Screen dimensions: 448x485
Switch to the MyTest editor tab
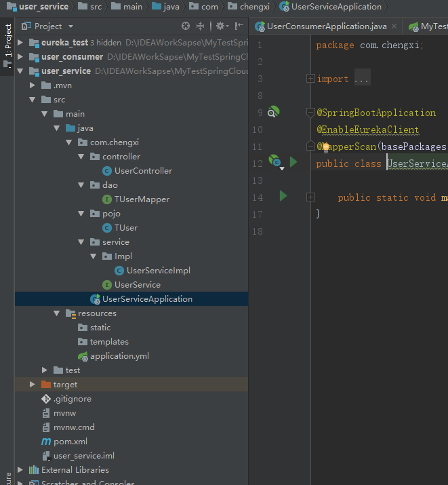point(428,26)
